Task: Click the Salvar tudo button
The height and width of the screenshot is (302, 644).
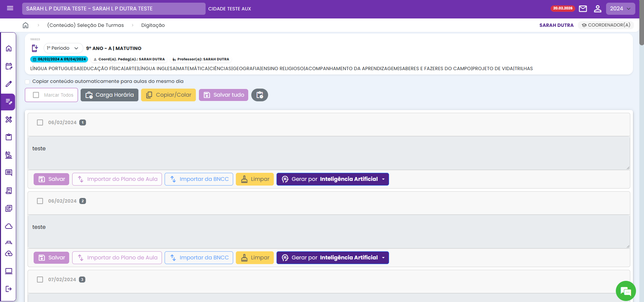Action: pos(223,95)
